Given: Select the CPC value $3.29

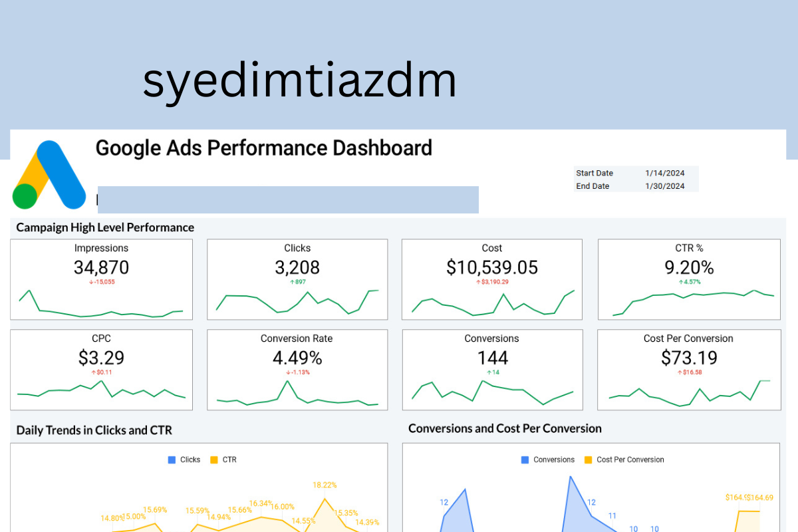Looking at the screenshot, I should click(101, 358).
